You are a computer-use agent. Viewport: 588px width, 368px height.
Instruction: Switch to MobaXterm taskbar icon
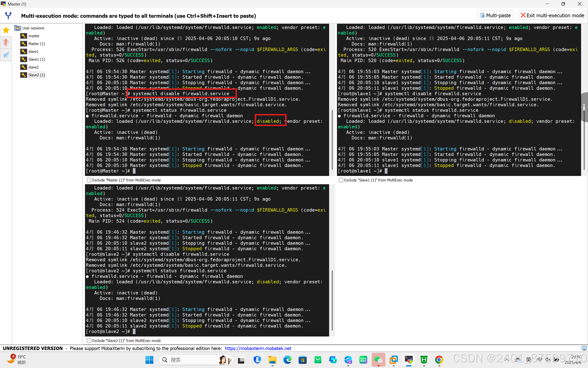[x=409, y=360]
